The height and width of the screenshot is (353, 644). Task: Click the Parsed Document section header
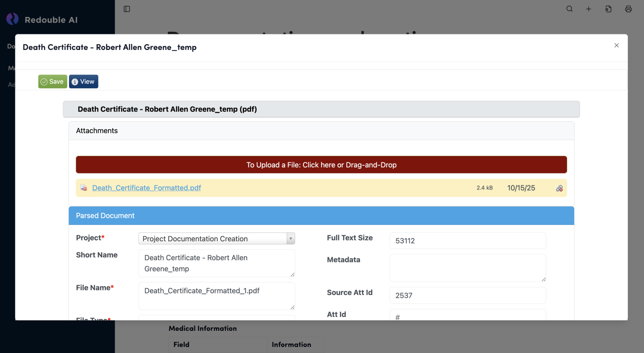click(321, 216)
